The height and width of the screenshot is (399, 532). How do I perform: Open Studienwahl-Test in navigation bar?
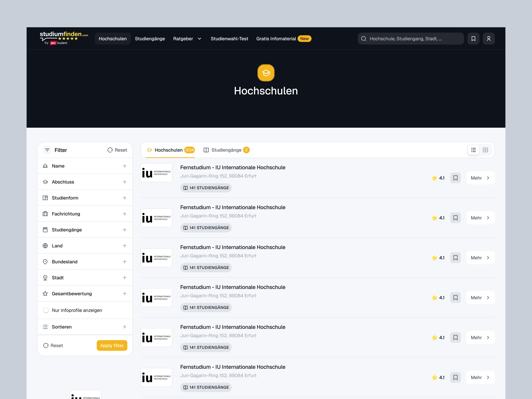pos(229,39)
